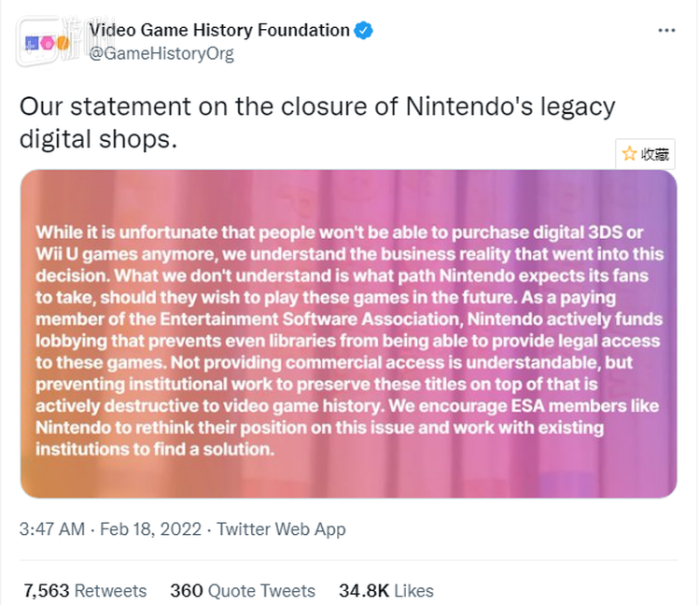Click the Video Game History Foundation profile avatar
The image size is (700, 605).
pos(46,41)
